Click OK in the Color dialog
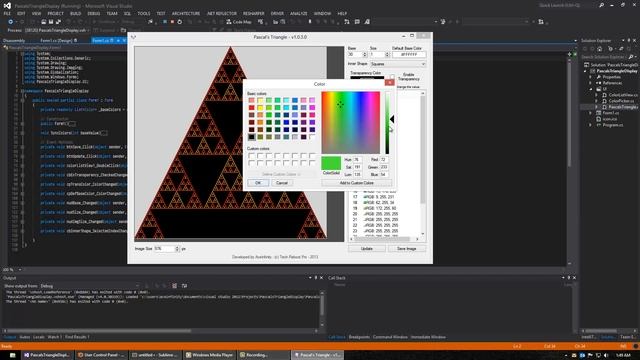The image size is (640, 360). click(x=258, y=183)
